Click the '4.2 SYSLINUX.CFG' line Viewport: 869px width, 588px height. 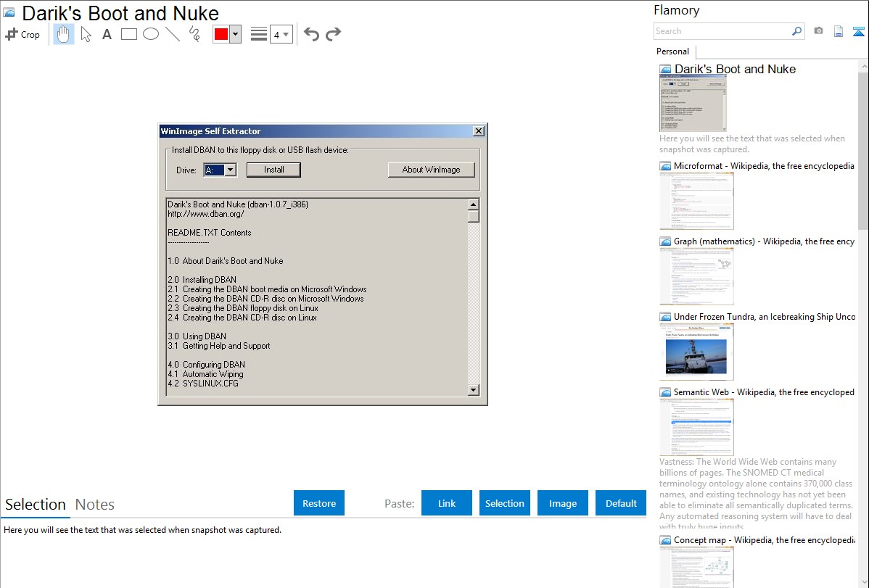point(203,384)
